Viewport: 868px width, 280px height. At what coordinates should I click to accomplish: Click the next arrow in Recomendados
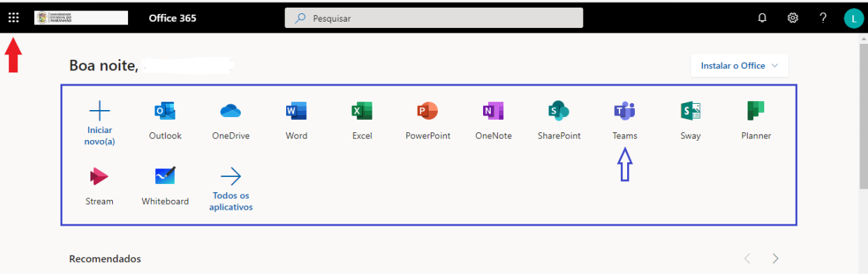[x=775, y=258]
